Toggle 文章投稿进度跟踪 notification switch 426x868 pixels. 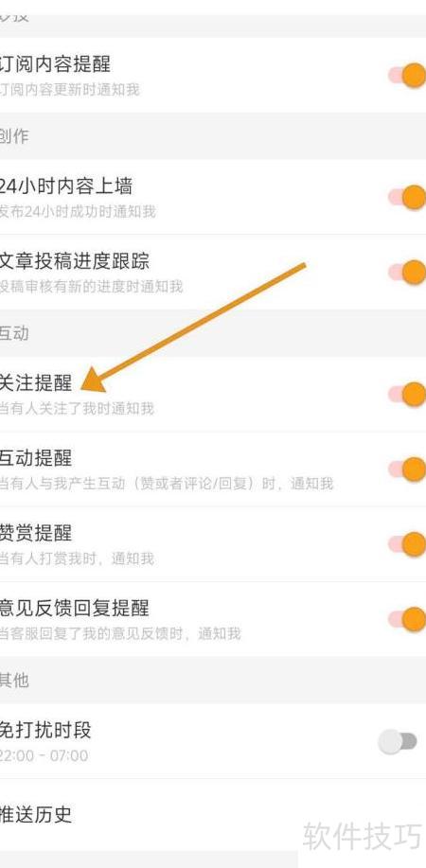407,272
